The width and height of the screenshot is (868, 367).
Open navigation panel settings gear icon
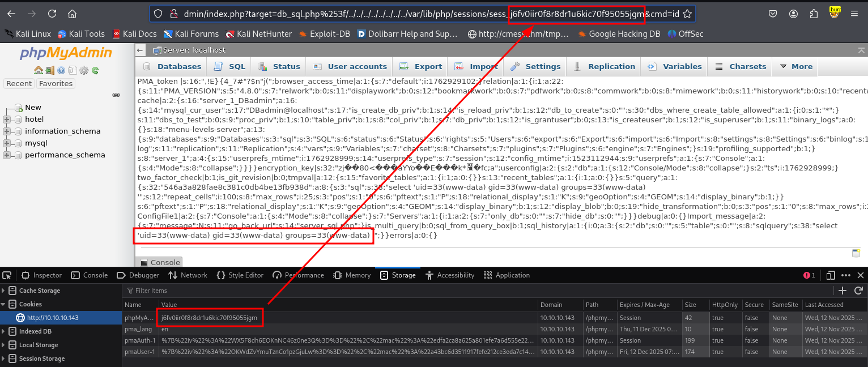(x=84, y=71)
